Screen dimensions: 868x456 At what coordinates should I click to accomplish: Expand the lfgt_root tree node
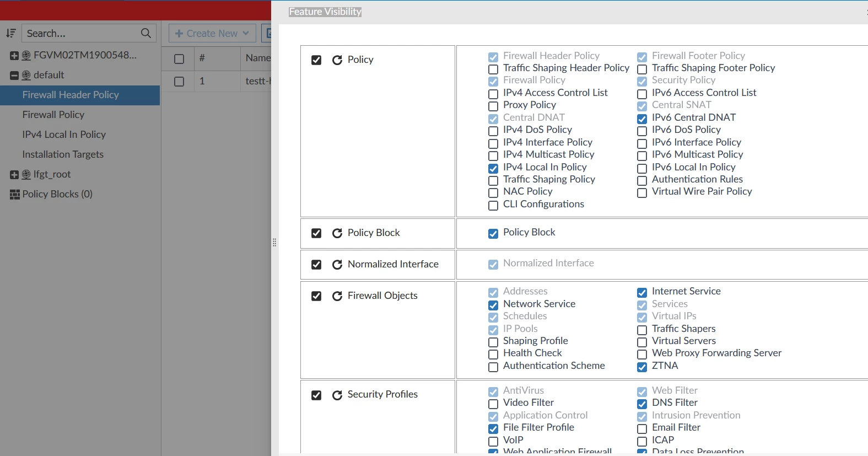click(x=14, y=174)
